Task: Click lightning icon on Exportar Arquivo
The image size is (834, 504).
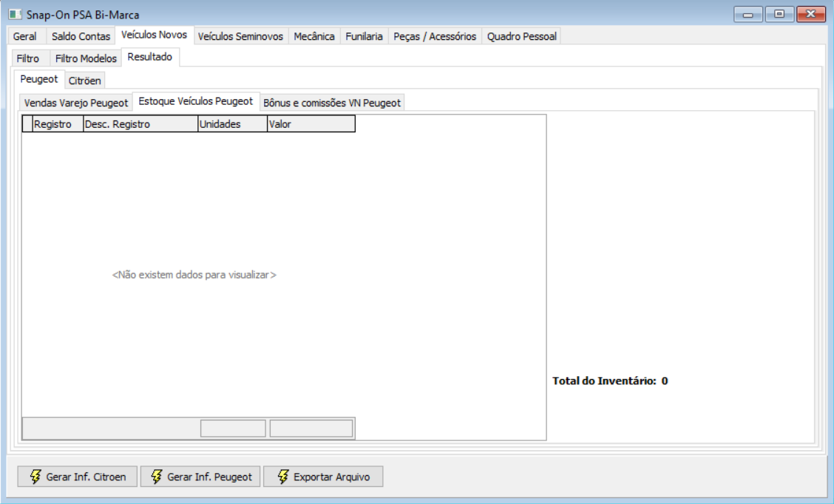Action: 283,477
